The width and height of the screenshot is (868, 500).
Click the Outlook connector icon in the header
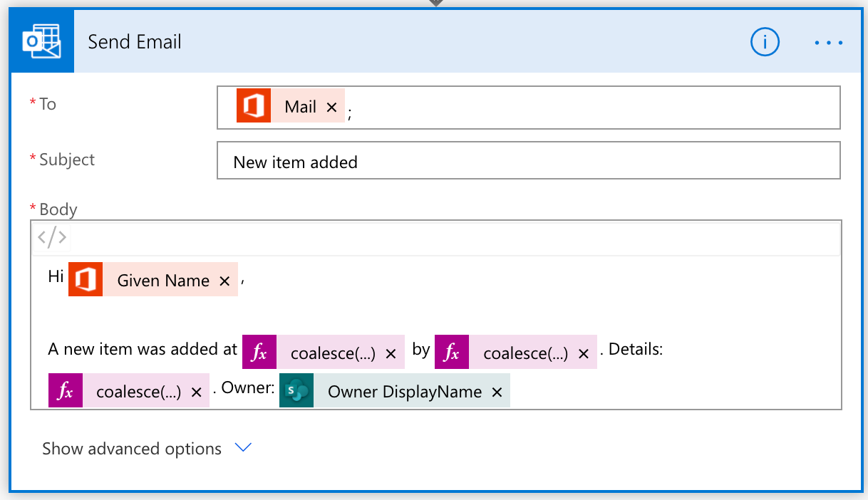(x=41, y=41)
